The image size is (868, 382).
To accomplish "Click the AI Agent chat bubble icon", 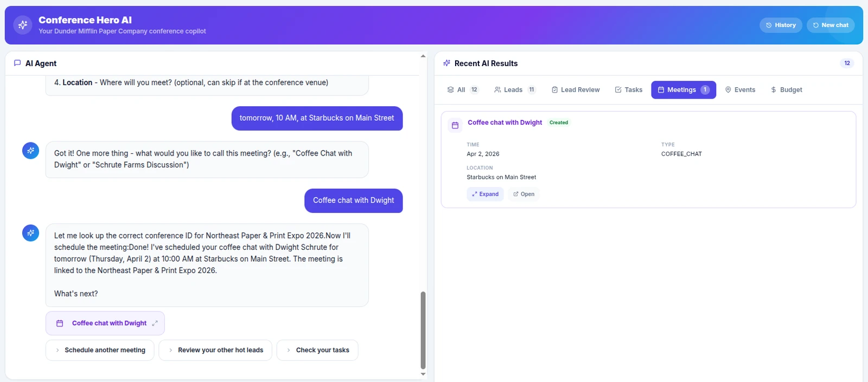I will pos(17,63).
